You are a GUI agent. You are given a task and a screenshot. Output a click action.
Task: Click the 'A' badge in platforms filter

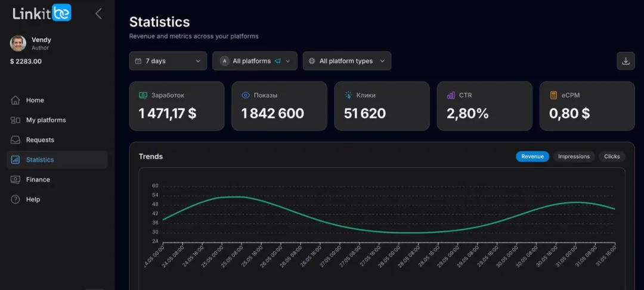[x=224, y=61]
